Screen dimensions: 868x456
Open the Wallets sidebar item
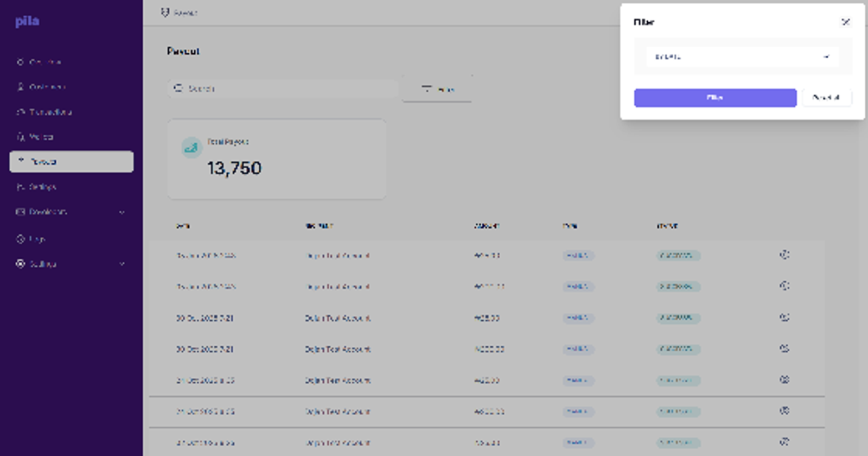coord(35,137)
